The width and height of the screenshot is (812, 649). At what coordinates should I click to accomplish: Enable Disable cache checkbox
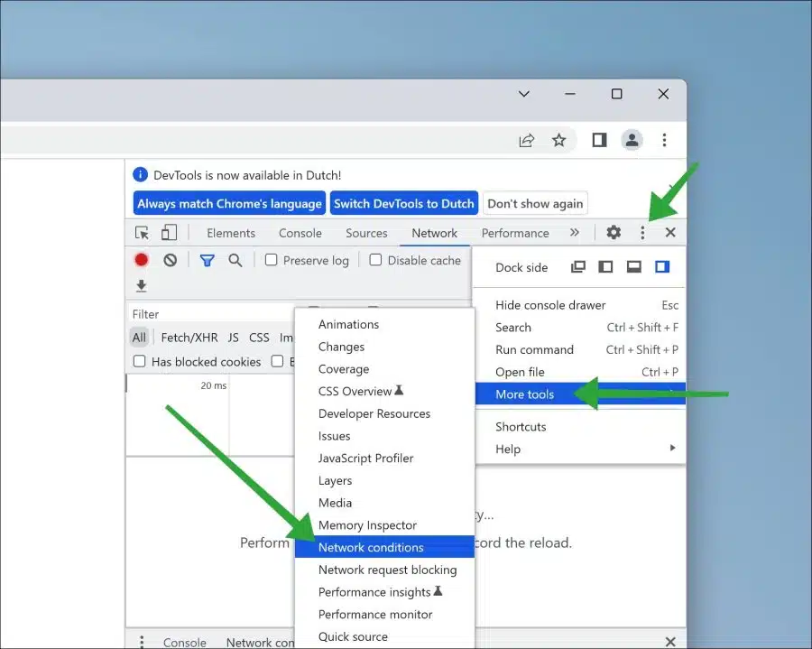[375, 259]
